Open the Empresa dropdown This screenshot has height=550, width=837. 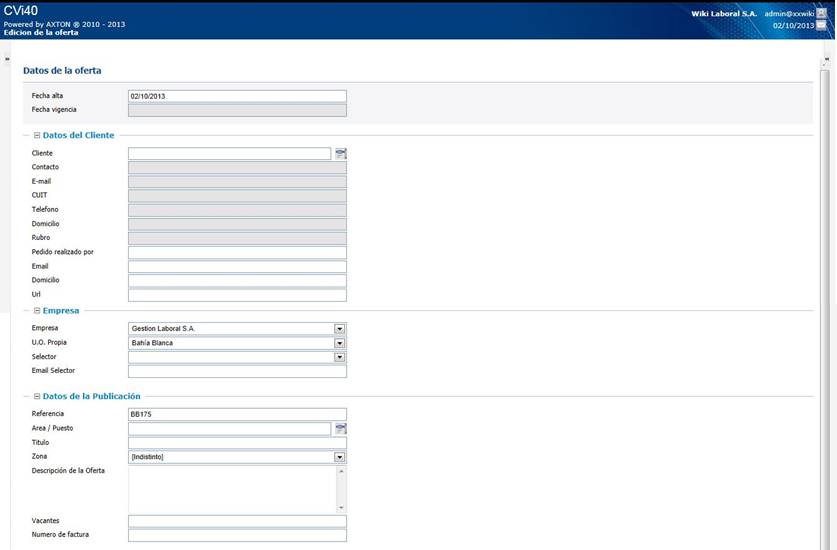(x=340, y=328)
